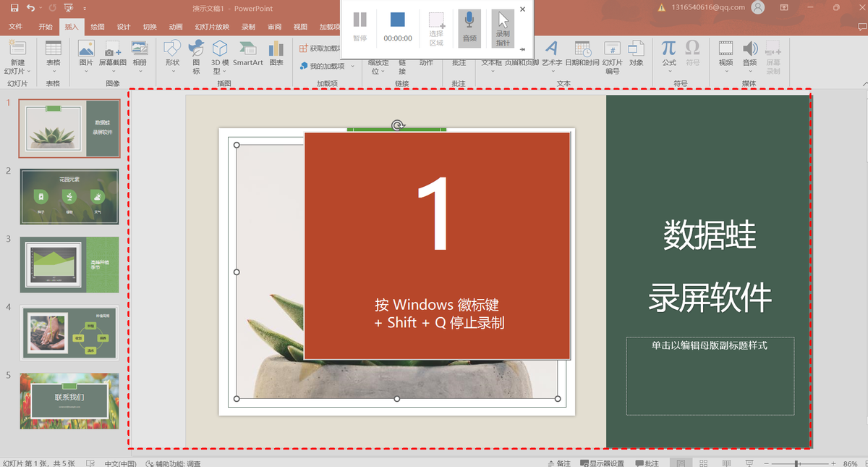Click the Undo arrow icon
The width and height of the screenshot is (868, 467).
point(30,7)
